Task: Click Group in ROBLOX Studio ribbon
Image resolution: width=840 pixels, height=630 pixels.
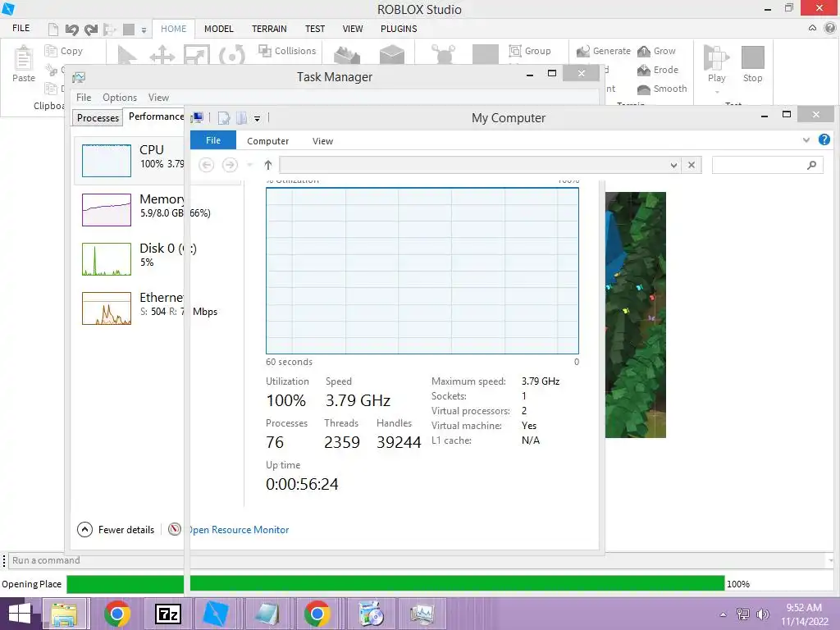Action: (530, 51)
